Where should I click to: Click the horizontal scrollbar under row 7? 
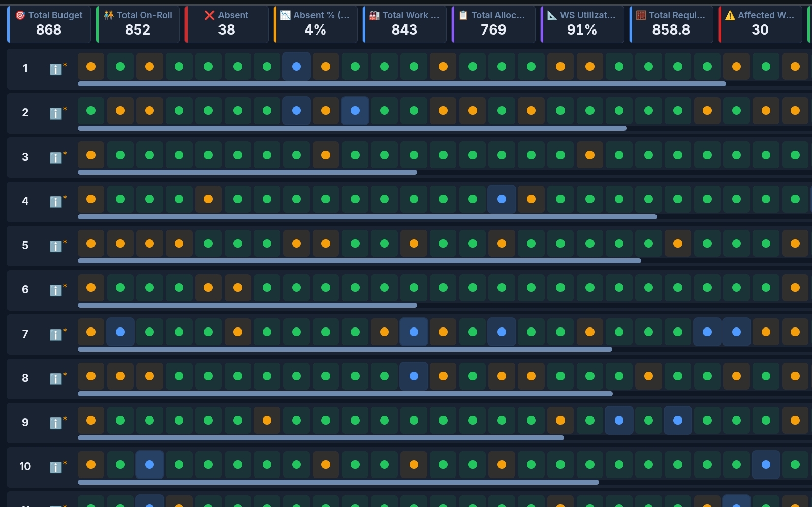tap(345, 349)
